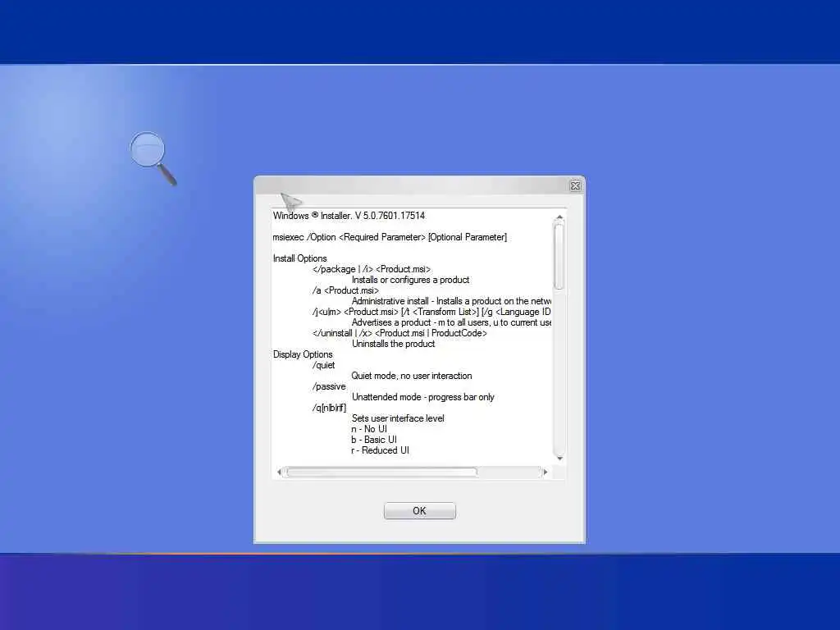Click the '</uninstall | /x>' line

[x=399, y=333]
